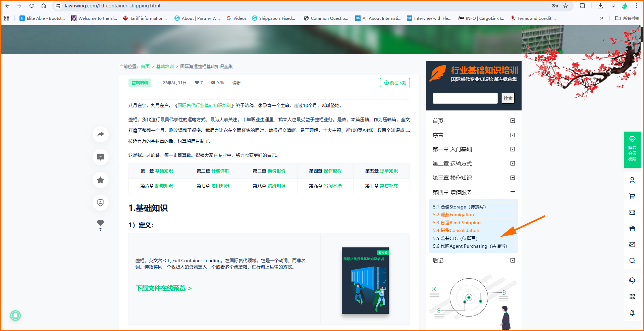Open the 首页 sidebar menu item
Image resolution: width=644 pixels, height=331 pixels.
pos(438,121)
